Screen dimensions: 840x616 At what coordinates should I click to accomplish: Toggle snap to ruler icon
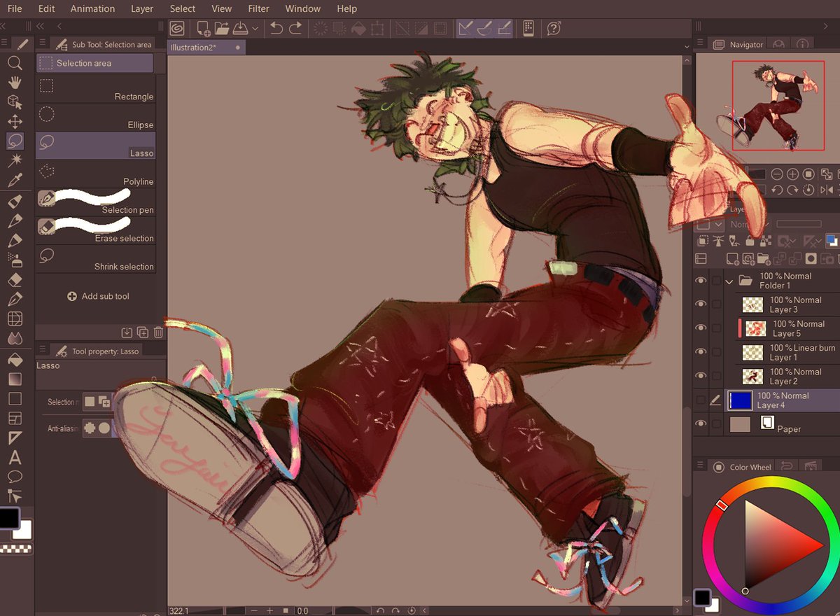466,28
